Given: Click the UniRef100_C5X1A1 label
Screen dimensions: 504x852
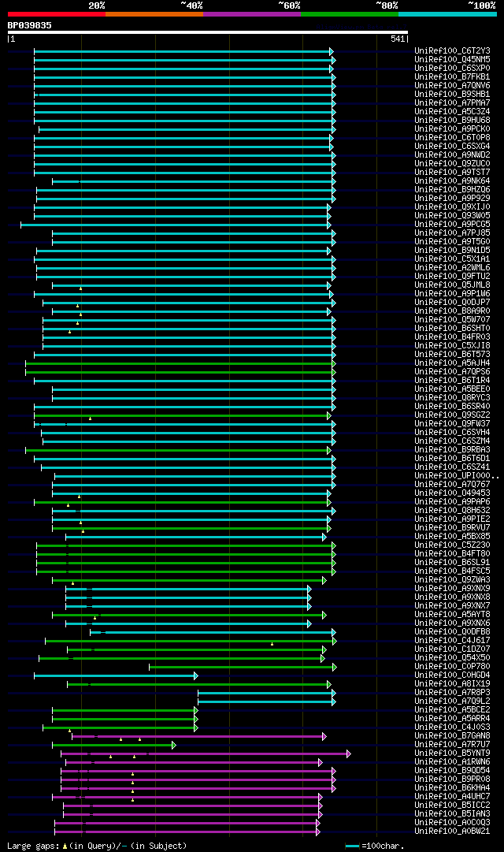Looking at the screenshot, I should tap(452, 259).
